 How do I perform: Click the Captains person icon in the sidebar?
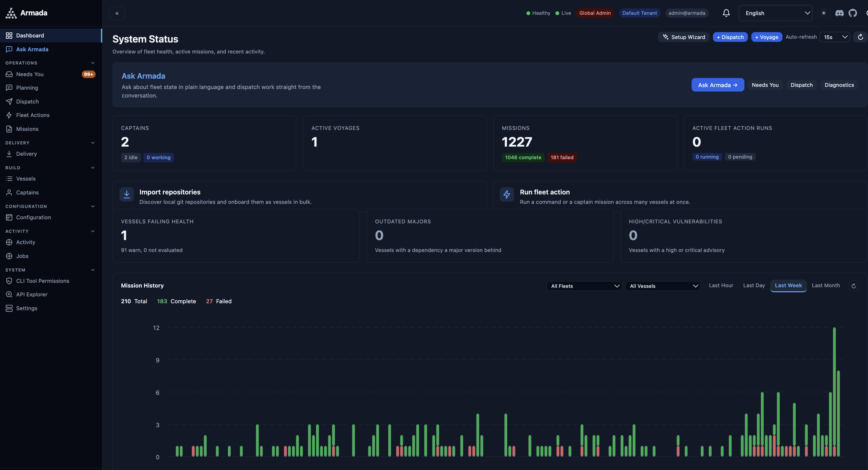[x=9, y=193]
